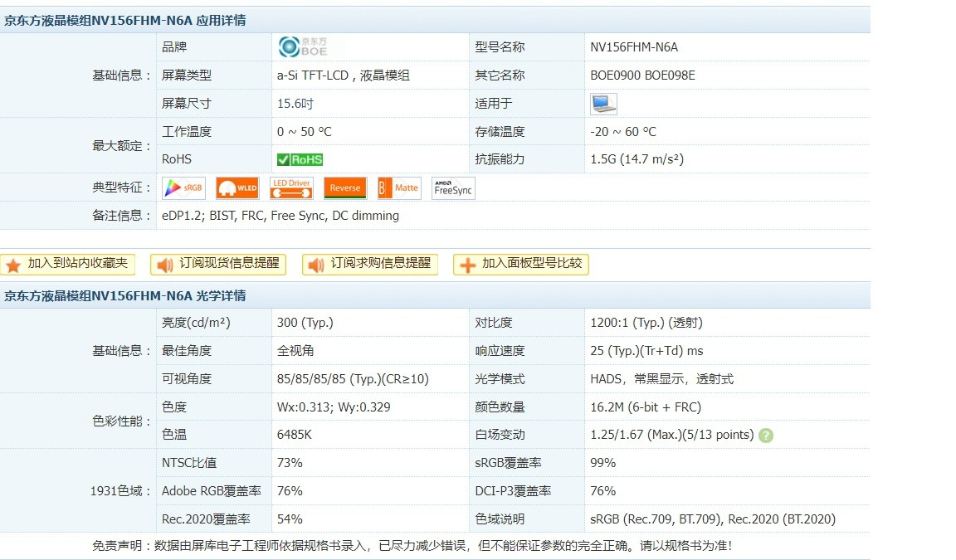Click the BOE brand logo
The image size is (956, 560).
303,47
